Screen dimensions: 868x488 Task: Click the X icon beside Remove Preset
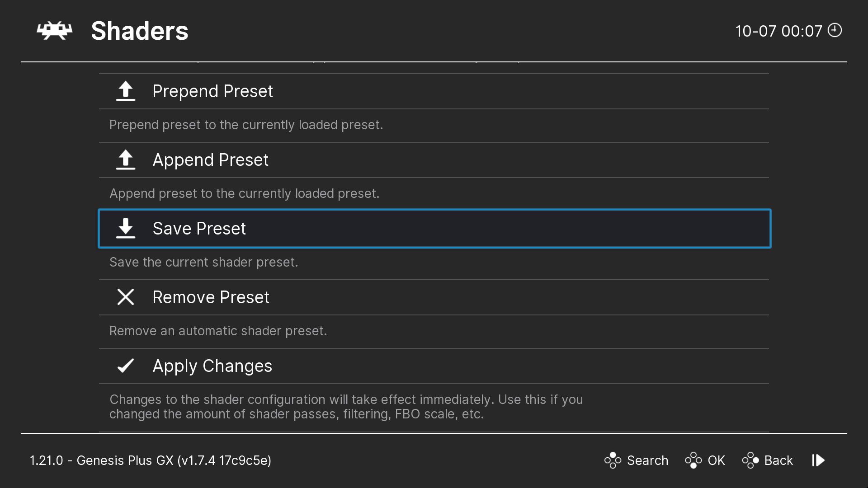126,297
